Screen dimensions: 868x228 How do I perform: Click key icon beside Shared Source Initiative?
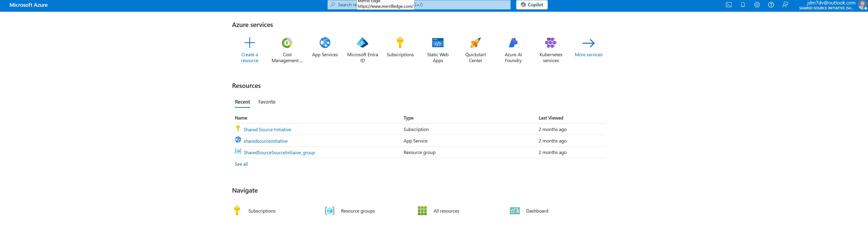point(238,128)
